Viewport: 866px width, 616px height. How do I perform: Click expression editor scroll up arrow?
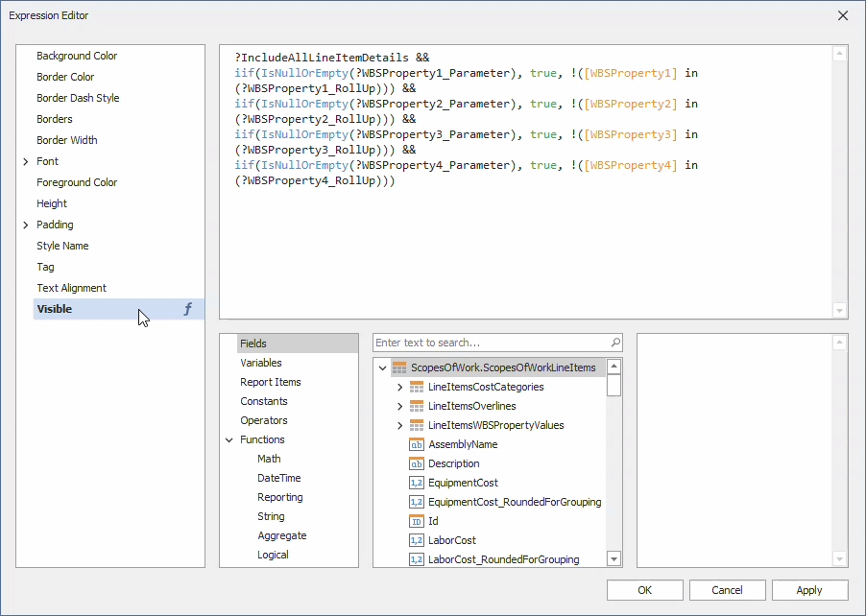839,54
